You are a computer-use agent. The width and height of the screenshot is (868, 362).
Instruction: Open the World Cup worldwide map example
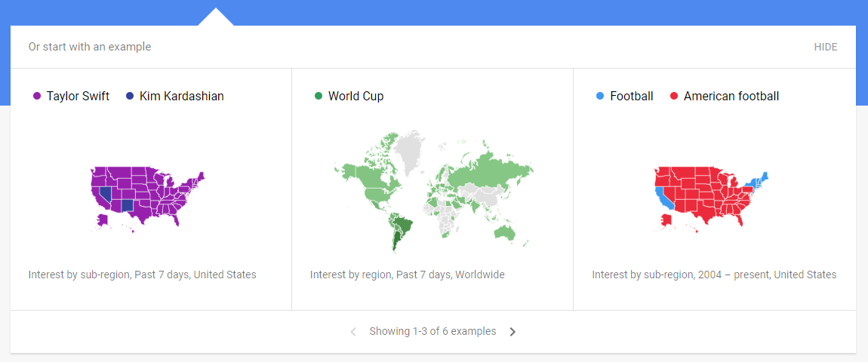click(x=433, y=192)
